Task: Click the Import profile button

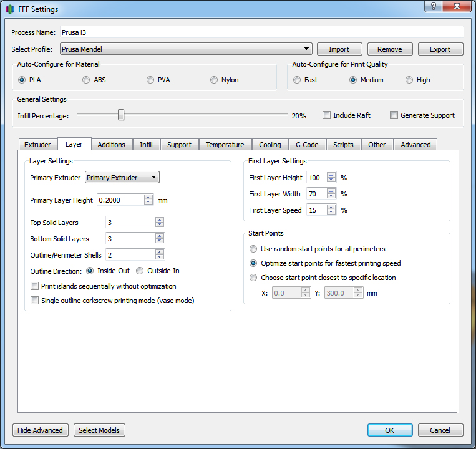Action: click(x=339, y=49)
